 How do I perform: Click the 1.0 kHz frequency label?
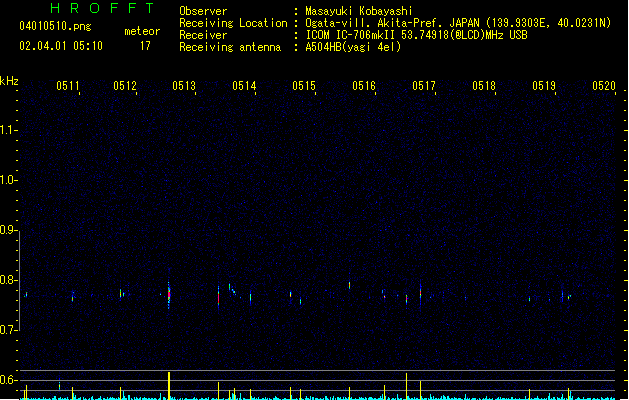(x=8, y=180)
